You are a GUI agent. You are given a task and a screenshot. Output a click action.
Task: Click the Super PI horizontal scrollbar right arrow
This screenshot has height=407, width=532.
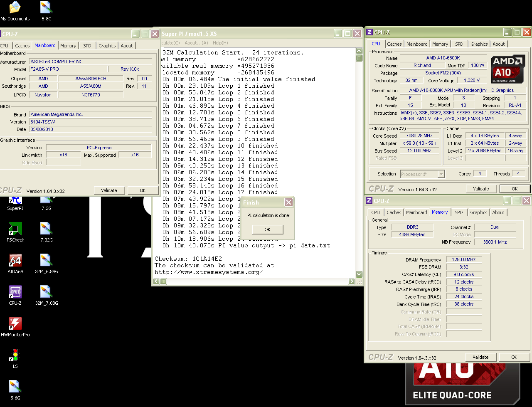point(352,281)
